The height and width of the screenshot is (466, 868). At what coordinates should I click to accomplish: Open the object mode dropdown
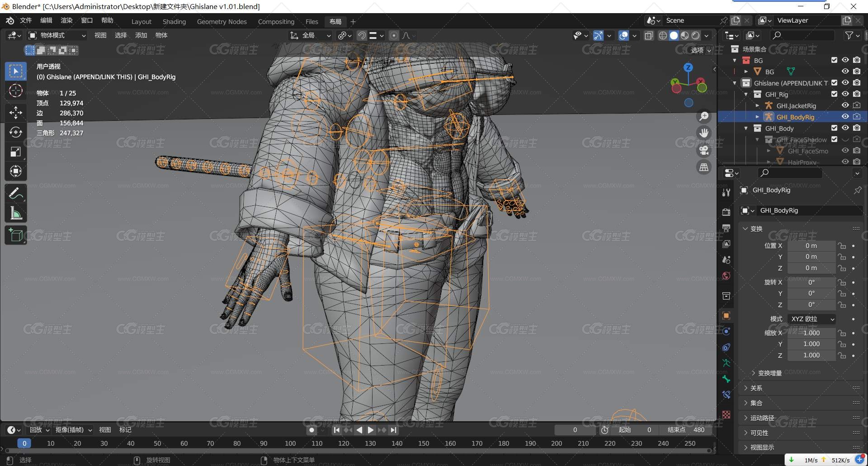[57, 35]
